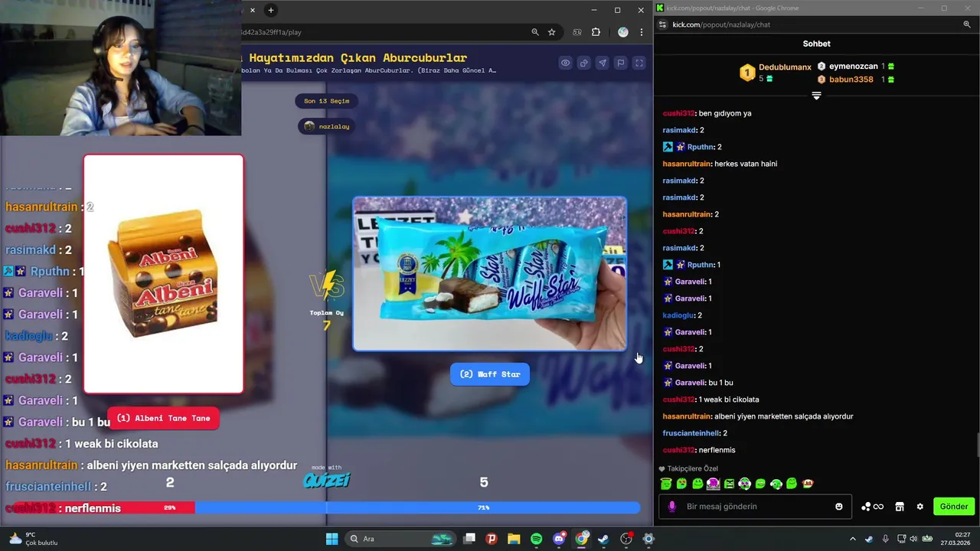Image resolution: width=980 pixels, height=551 pixels.
Task: Toggle the eye visibility icon in quiz header
Action: [x=565, y=63]
